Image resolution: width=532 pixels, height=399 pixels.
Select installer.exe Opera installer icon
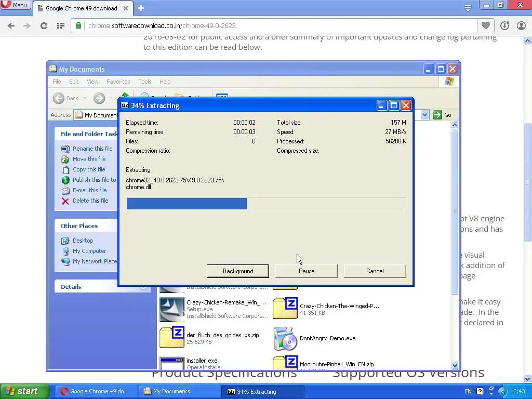click(x=171, y=363)
